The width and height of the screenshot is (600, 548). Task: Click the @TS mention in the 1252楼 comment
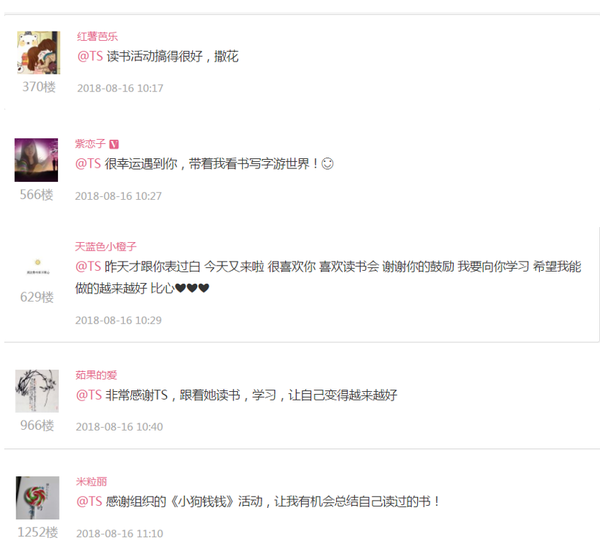[89, 501]
